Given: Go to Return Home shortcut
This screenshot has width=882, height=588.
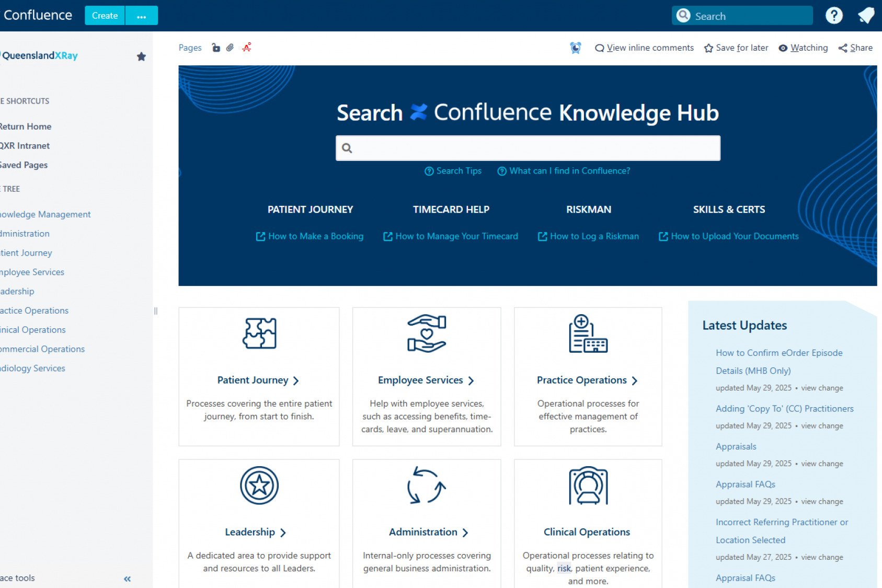Looking at the screenshot, I should tap(26, 126).
